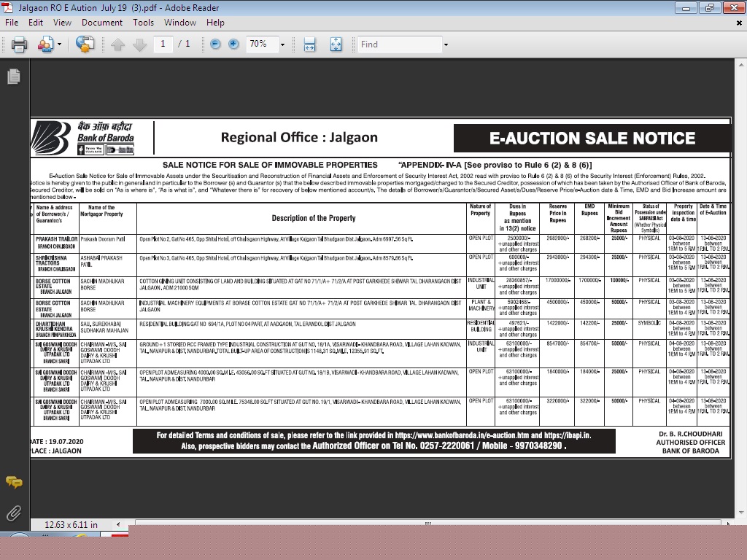
Task: Enable fit width scrolling mode
Action: coord(309,44)
